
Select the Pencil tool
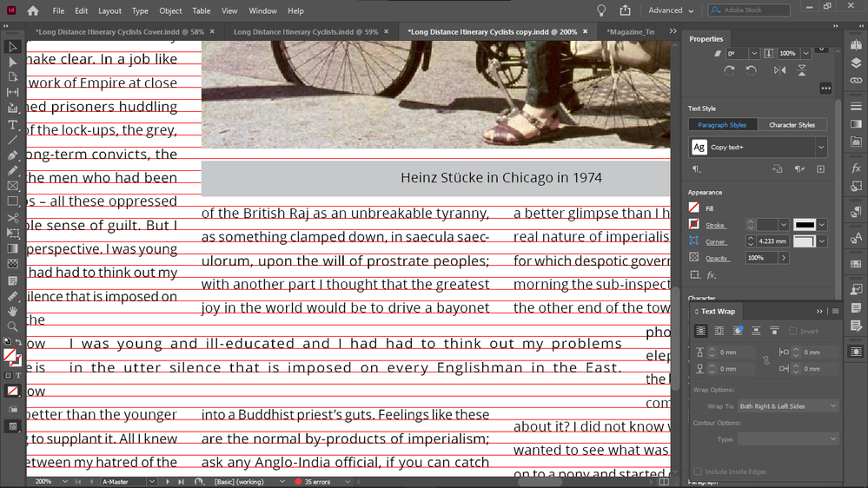pos(12,170)
